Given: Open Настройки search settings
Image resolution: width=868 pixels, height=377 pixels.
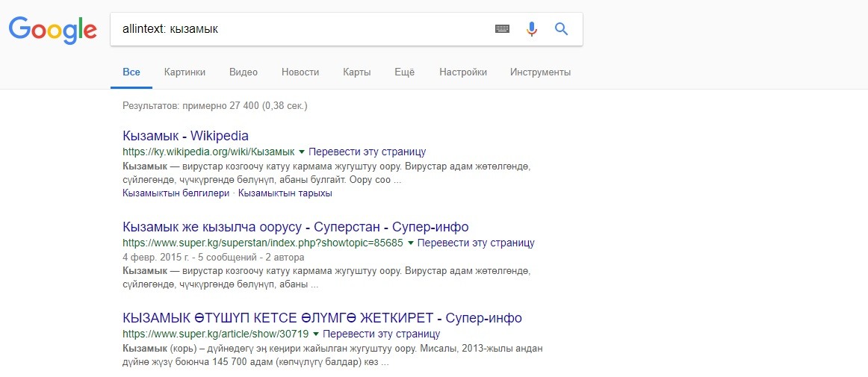Looking at the screenshot, I should click(x=463, y=72).
